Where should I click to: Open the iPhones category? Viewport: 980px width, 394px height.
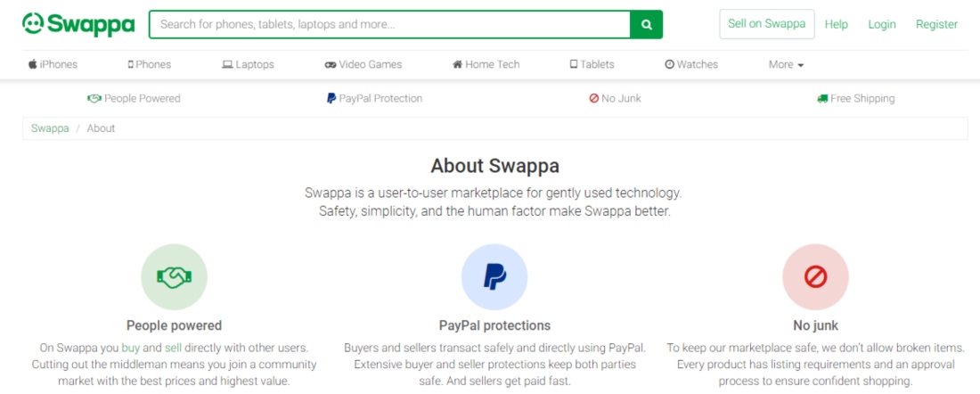click(53, 64)
